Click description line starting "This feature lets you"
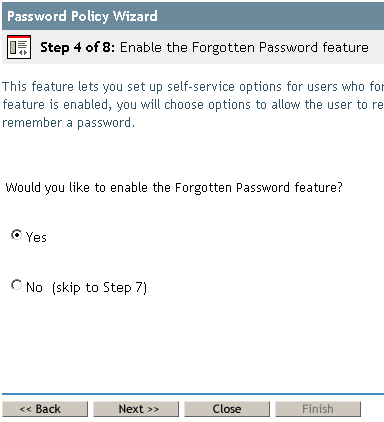The width and height of the screenshot is (384, 422). (193, 87)
